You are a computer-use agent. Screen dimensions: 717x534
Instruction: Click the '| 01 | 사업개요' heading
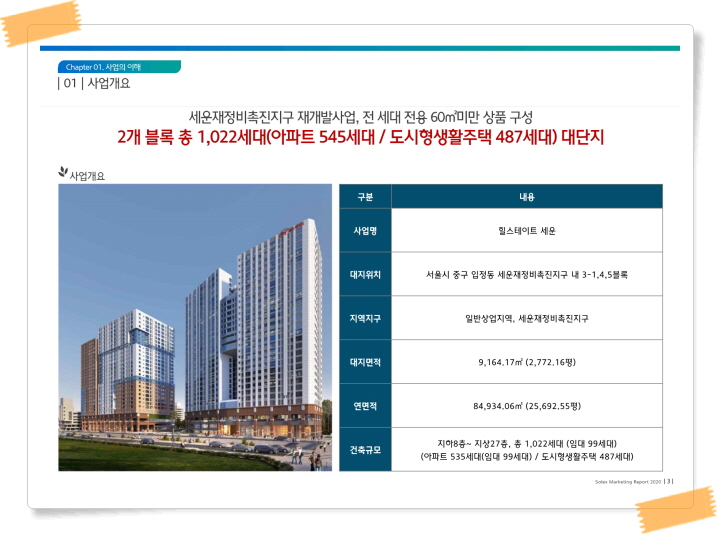94,83
